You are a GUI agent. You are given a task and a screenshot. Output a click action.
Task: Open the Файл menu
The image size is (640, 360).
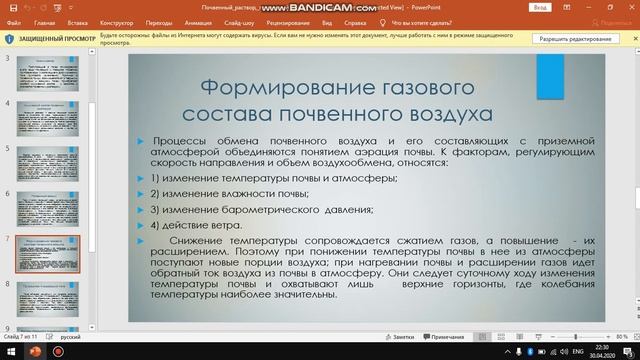13,23
